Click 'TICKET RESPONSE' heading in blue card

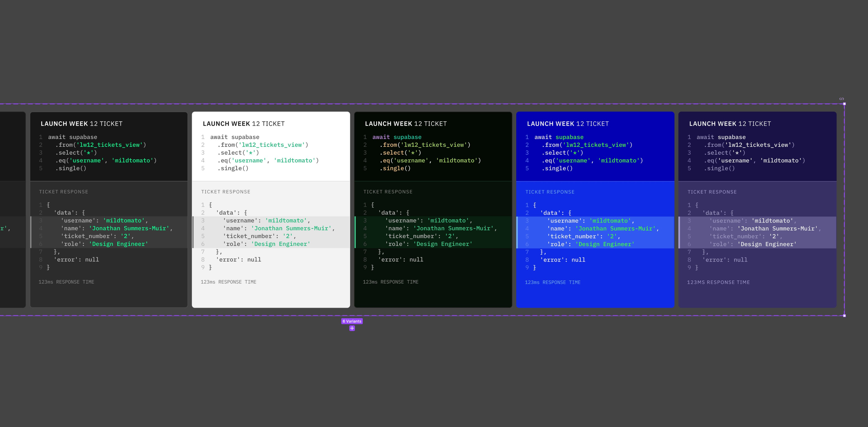(550, 192)
